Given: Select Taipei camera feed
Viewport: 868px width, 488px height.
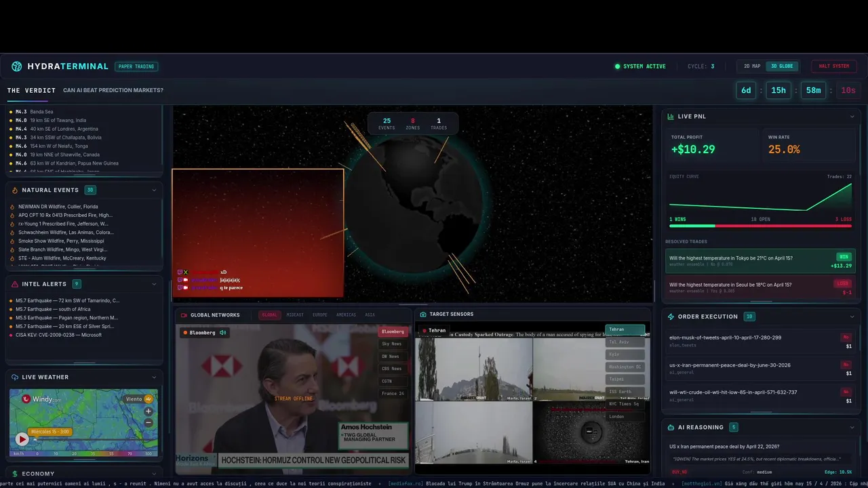Looking at the screenshot, I should [x=625, y=379].
